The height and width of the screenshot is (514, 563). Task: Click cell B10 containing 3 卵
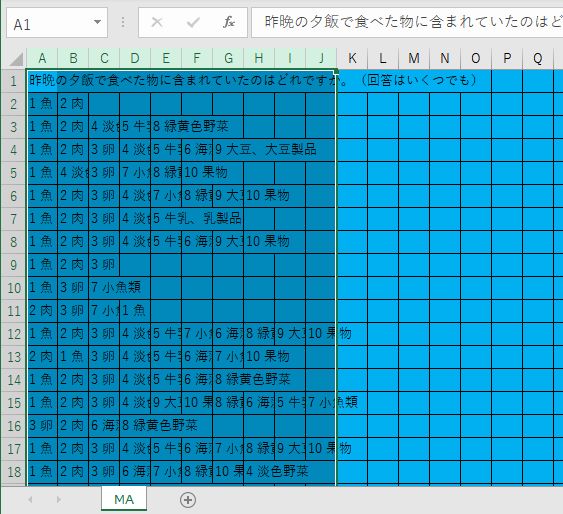coord(73,288)
